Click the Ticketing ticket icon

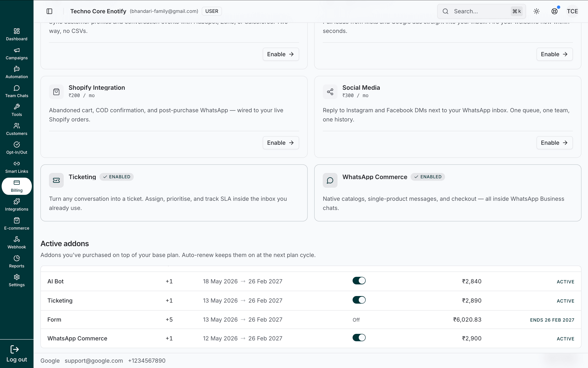[56, 180]
